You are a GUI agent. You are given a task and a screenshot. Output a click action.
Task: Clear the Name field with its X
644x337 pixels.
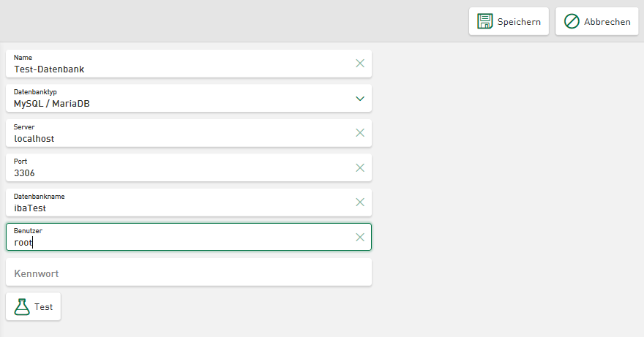[359, 64]
